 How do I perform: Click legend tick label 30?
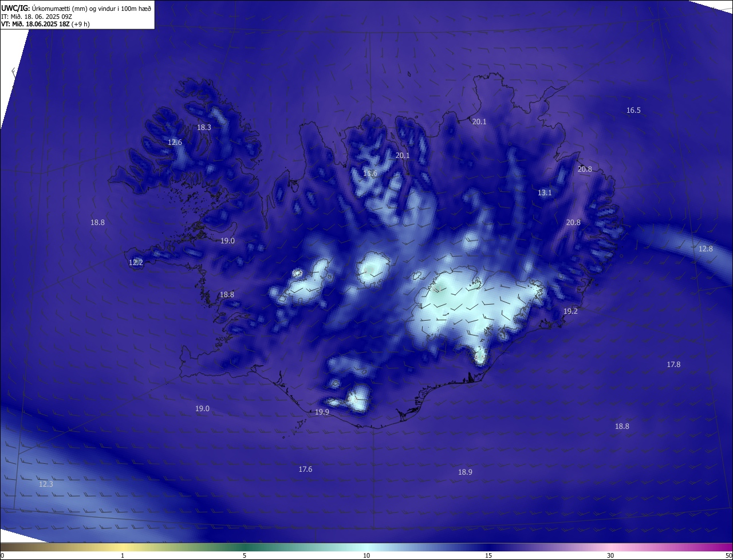[610, 556]
